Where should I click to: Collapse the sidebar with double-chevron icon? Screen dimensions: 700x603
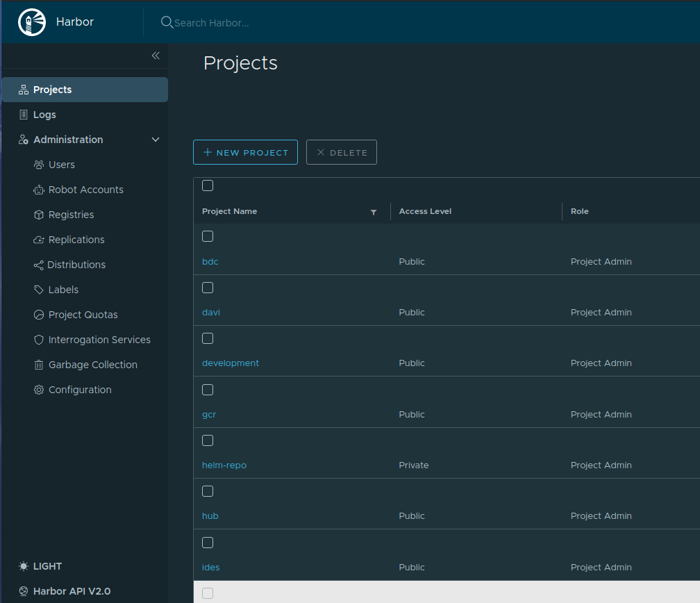pyautogui.click(x=156, y=56)
